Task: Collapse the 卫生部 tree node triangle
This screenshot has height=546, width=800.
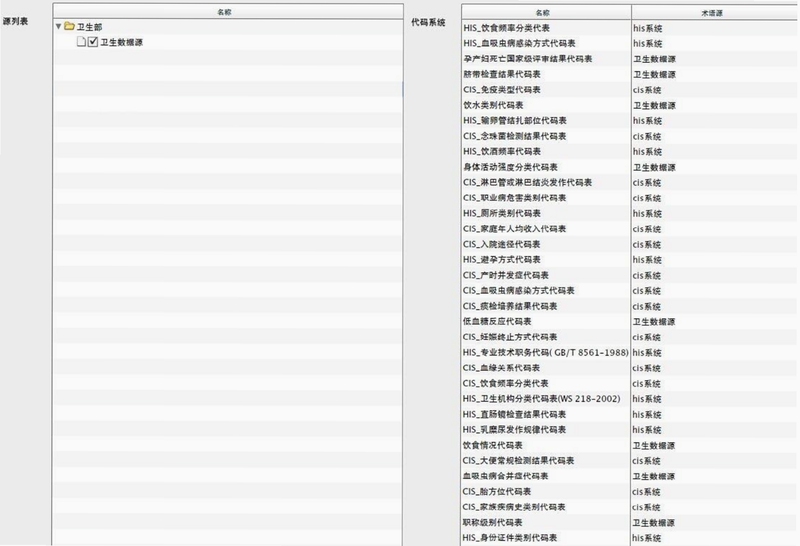Action: [x=58, y=26]
